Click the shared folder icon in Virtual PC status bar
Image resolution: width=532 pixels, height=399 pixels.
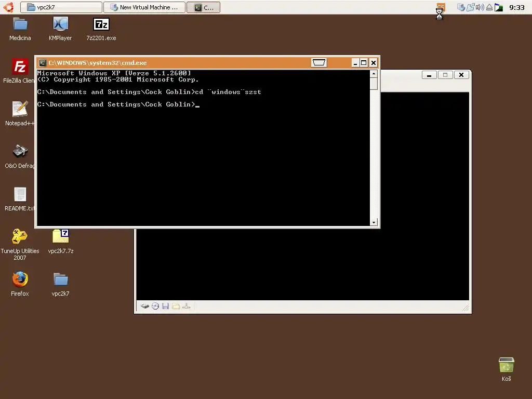(176, 306)
